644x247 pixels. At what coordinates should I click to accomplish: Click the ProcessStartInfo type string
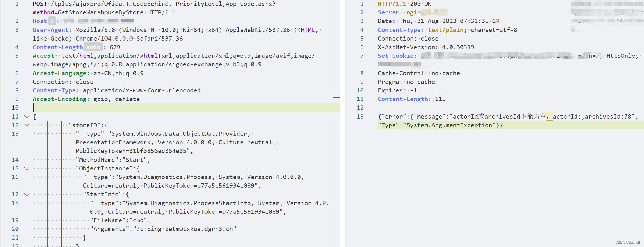click(209, 207)
